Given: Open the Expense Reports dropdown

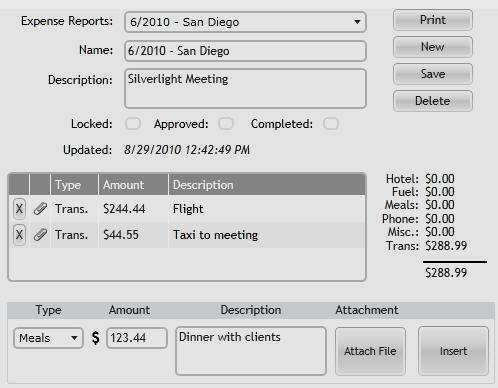Looking at the screenshot, I should [x=245, y=22].
